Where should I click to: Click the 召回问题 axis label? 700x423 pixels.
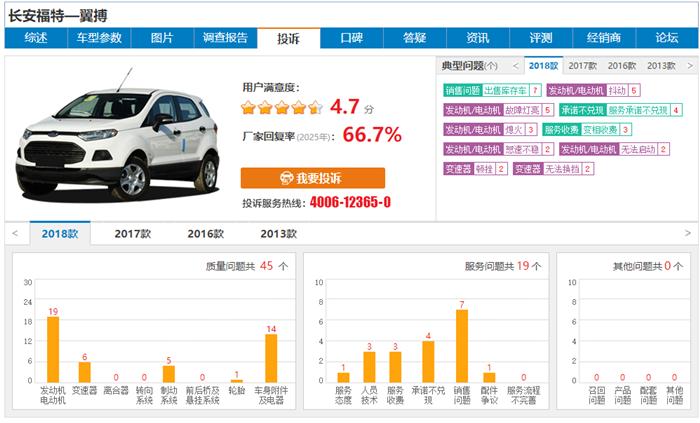(596, 395)
